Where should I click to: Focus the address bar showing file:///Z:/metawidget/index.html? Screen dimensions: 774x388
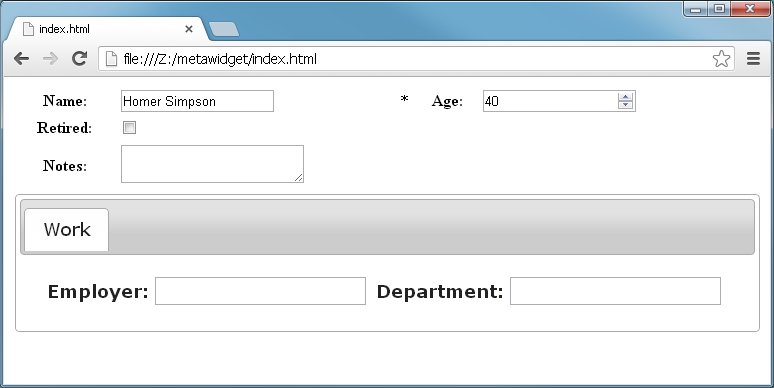pos(416,59)
